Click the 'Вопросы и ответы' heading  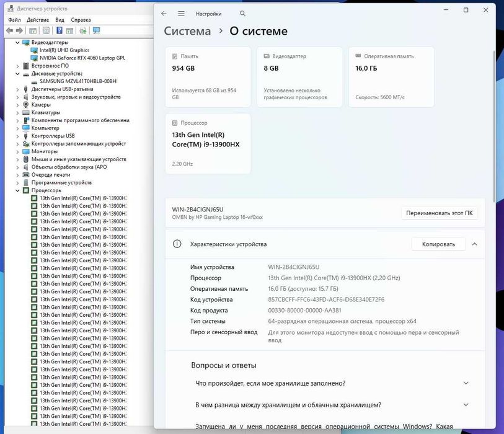pyautogui.click(x=224, y=365)
